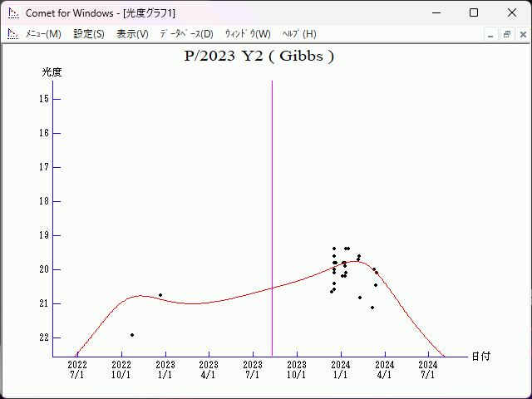The height and width of the screenshot is (399, 532).
Task: Open the メニュー(M) menu
Action: 43,34
